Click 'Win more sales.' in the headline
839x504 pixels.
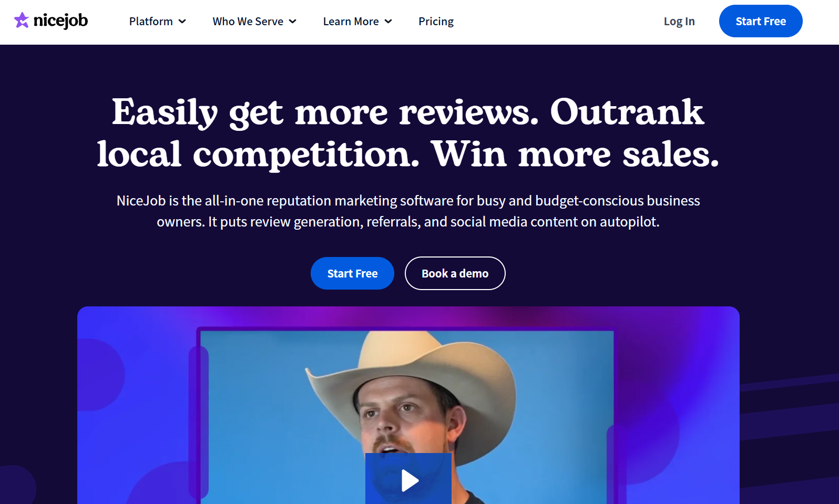575,154
